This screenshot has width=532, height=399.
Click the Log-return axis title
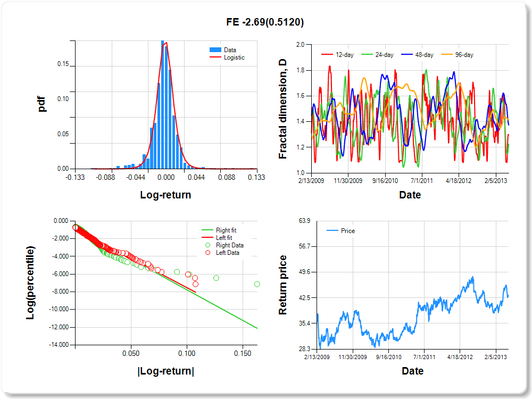[165, 195]
